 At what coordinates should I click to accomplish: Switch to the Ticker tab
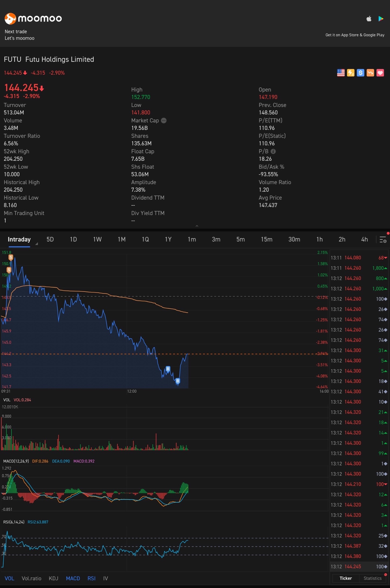345,578
